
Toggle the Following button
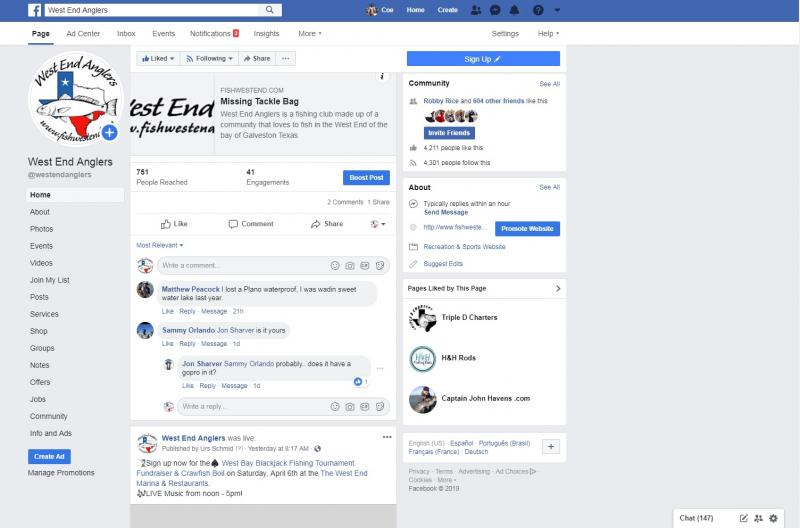click(209, 59)
